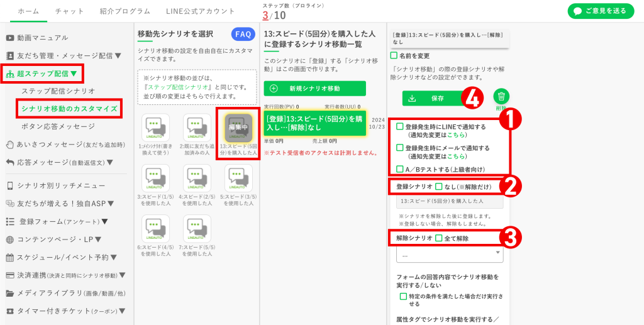Select scenario icon 3:スピード(1/5)を使用した人

tap(156, 178)
